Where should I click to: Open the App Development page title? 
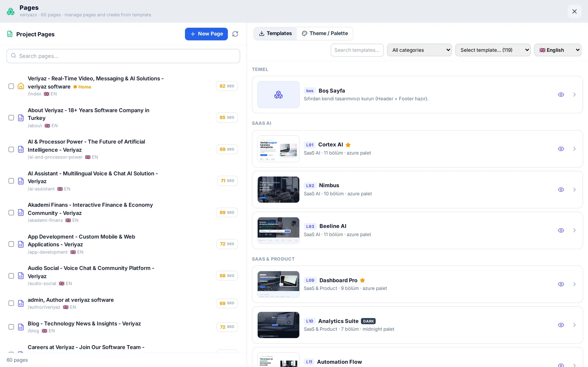pos(81,241)
